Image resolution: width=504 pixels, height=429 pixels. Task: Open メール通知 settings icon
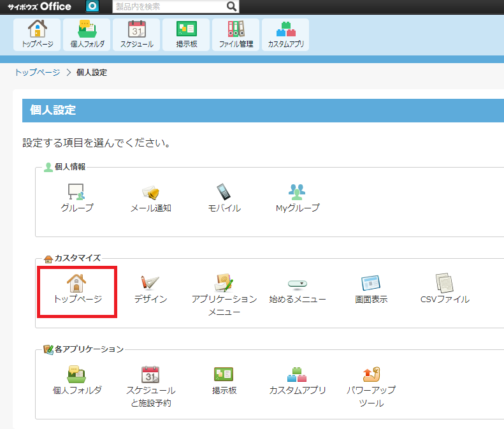click(150, 192)
